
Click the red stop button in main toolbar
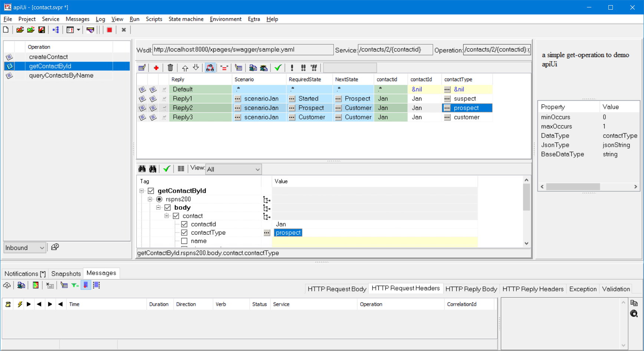point(109,30)
